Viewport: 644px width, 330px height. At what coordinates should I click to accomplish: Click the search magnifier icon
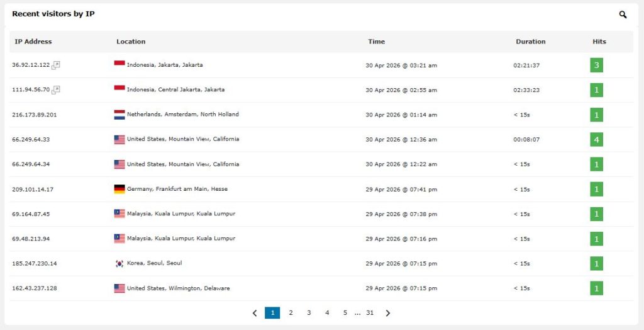point(623,14)
